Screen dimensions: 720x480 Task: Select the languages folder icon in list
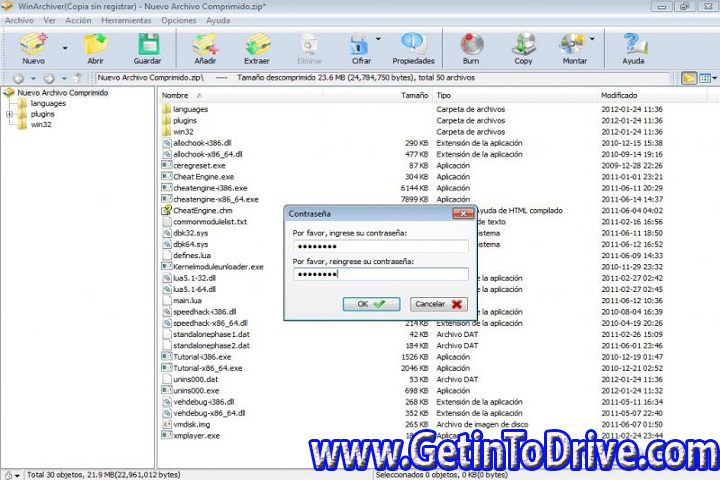(166, 109)
